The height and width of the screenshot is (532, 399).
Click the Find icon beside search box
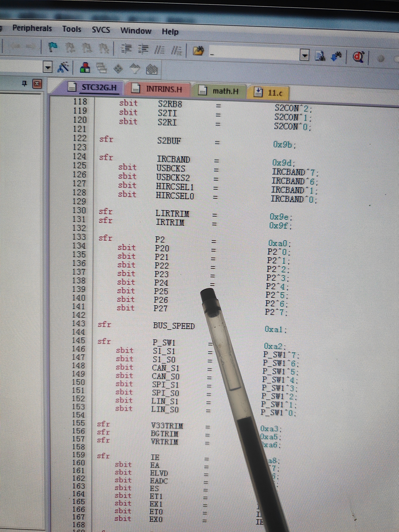(x=320, y=56)
